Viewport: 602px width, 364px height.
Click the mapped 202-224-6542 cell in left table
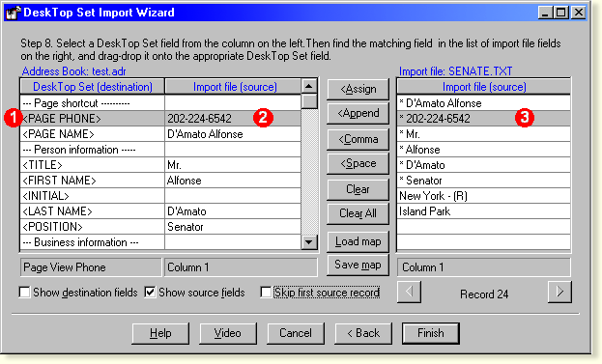233,119
